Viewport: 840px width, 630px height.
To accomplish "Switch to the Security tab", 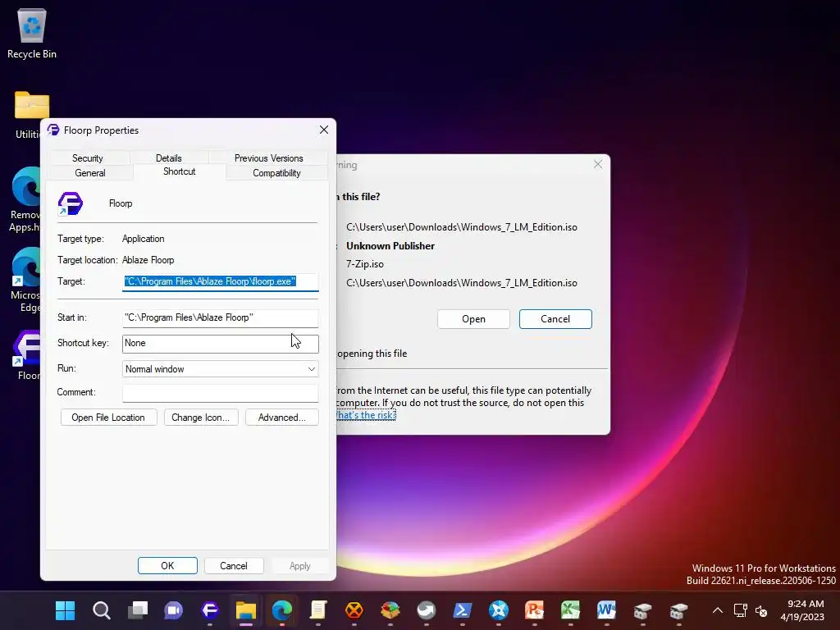I will (87, 158).
